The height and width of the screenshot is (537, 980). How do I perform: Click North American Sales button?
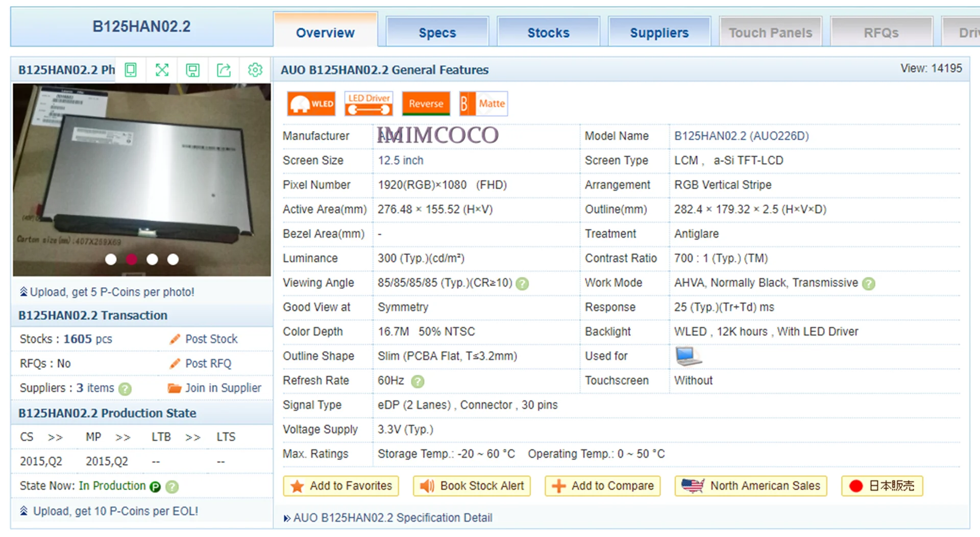751,486
